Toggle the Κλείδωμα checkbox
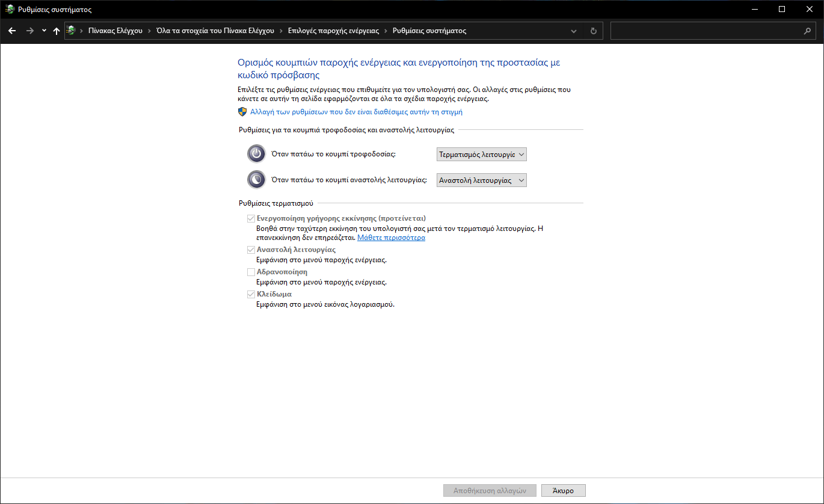Screen dimensions: 824x504 click(x=251, y=294)
